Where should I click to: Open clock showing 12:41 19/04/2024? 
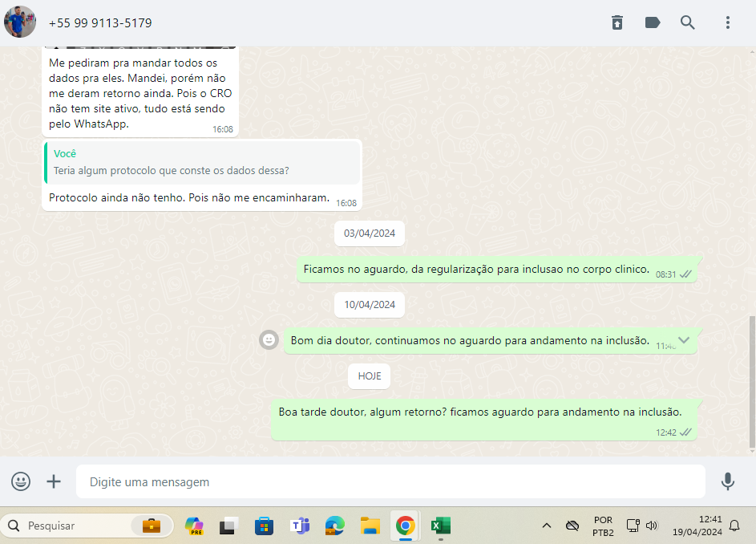click(697, 526)
